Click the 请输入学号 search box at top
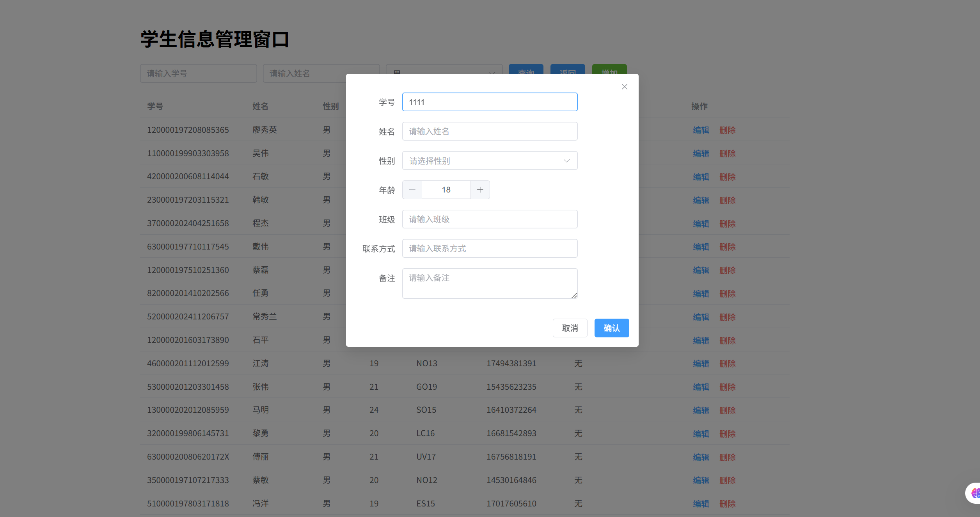The height and width of the screenshot is (517, 980). coord(198,73)
